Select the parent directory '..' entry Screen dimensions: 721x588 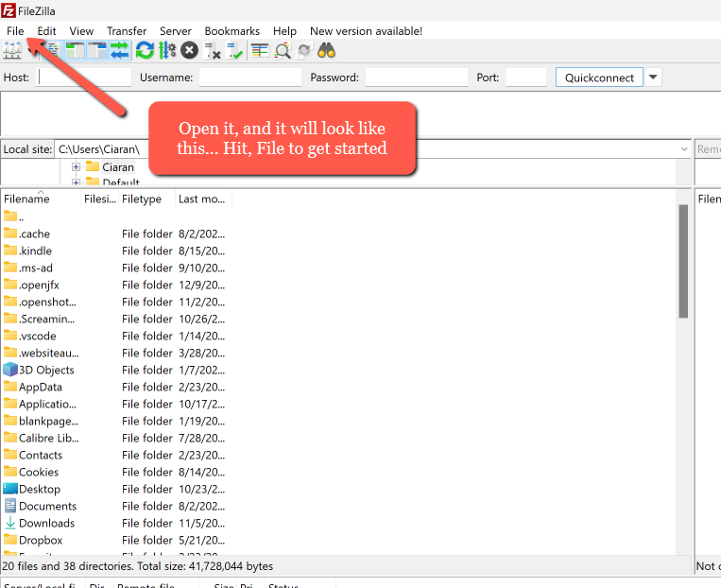click(x=14, y=216)
